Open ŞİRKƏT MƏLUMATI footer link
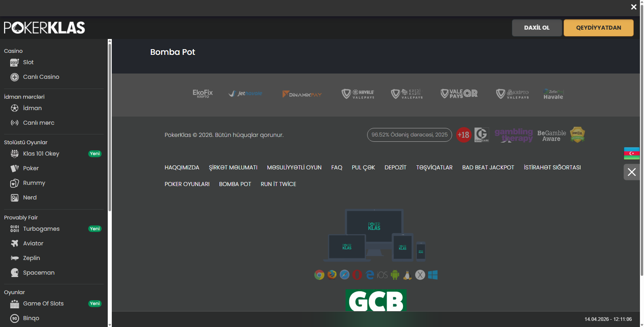 tap(233, 167)
